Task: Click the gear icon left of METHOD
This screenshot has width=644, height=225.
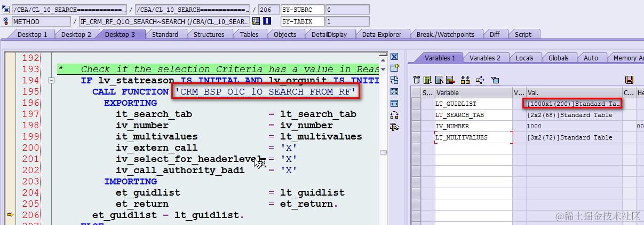Action: coord(6,21)
